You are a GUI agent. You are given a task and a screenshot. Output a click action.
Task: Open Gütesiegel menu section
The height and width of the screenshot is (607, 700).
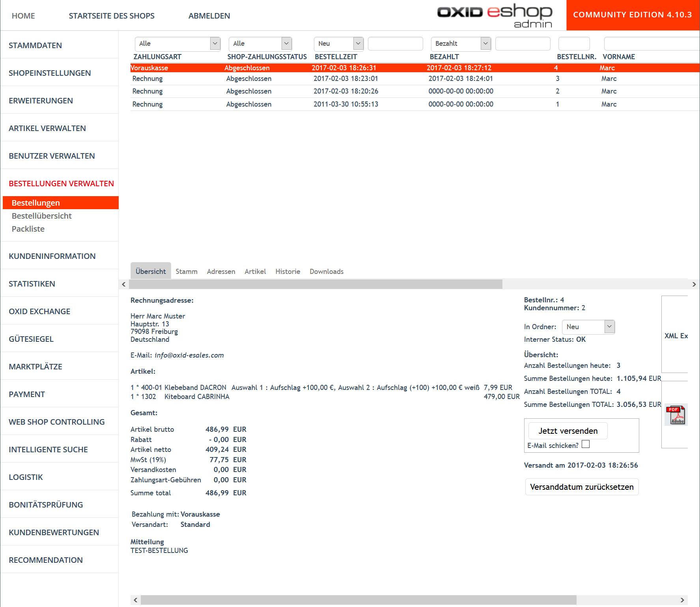[x=31, y=339]
